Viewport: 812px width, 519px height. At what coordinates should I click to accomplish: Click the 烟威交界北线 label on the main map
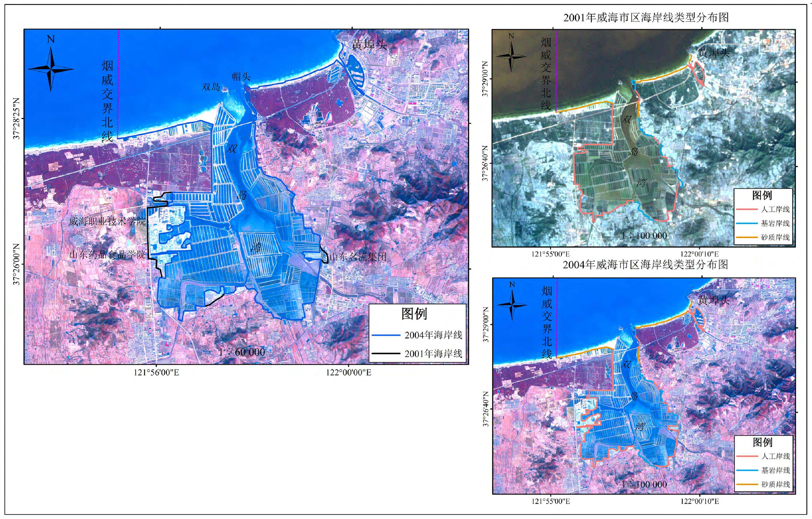point(107,101)
